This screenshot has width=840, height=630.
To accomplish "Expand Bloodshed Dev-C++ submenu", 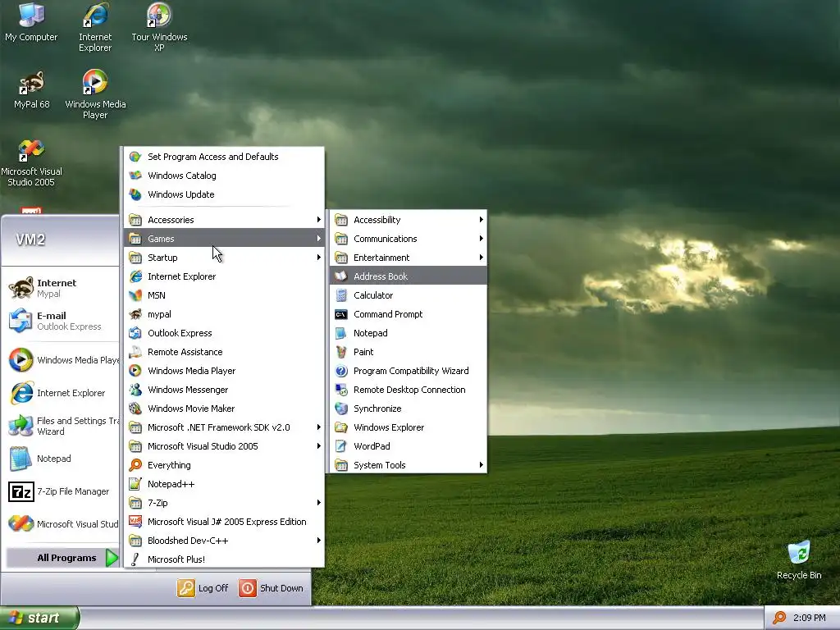I will point(224,541).
